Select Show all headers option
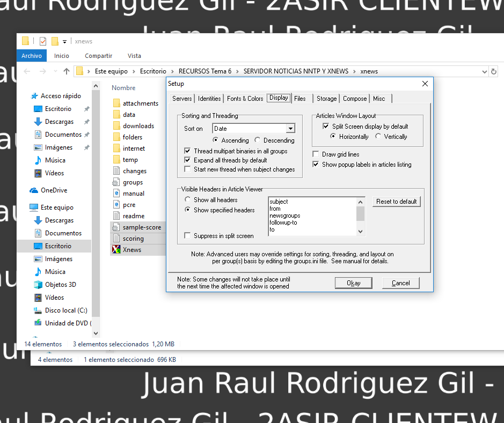Viewport: 504px width, 423px height. point(187,199)
